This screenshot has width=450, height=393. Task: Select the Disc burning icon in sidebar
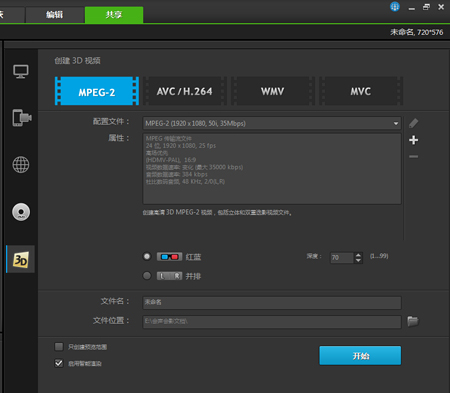click(21, 212)
